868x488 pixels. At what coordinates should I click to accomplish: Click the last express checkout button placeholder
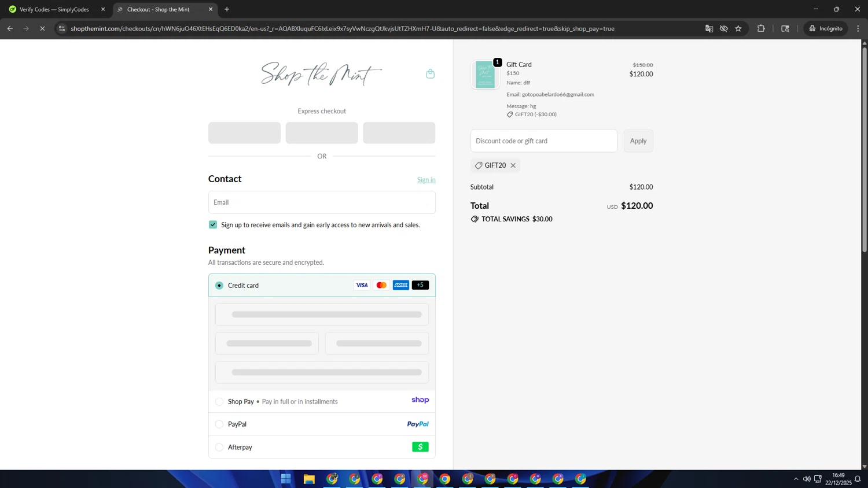point(399,132)
